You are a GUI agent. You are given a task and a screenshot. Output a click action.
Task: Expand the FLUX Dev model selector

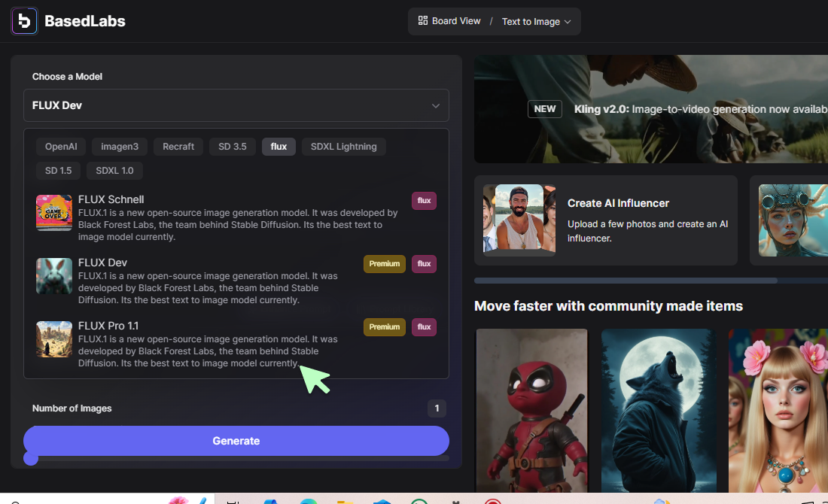point(236,105)
